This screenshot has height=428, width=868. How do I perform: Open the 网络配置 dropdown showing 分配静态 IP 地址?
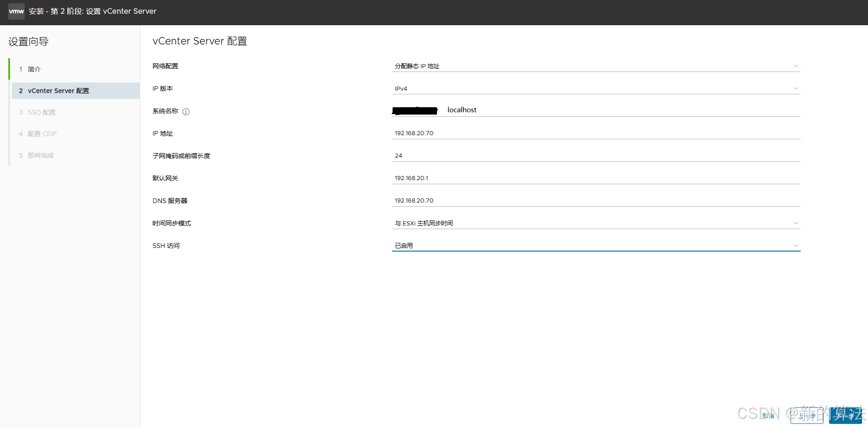pos(596,66)
